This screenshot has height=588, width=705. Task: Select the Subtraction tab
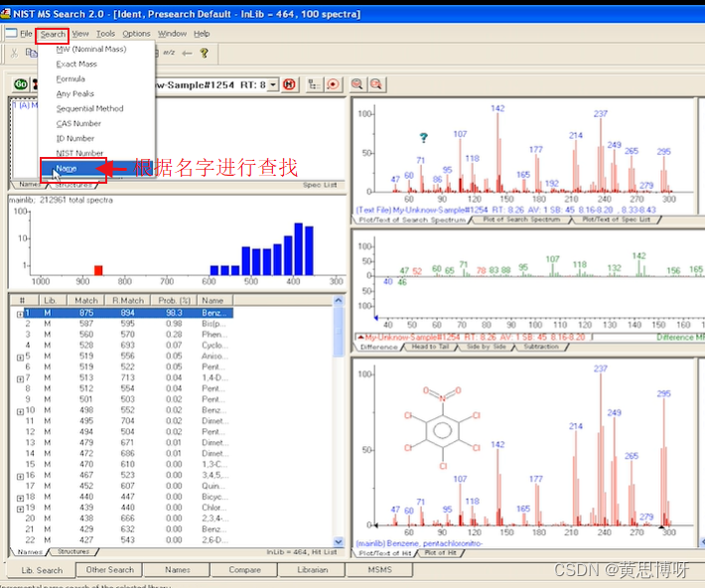coord(541,347)
